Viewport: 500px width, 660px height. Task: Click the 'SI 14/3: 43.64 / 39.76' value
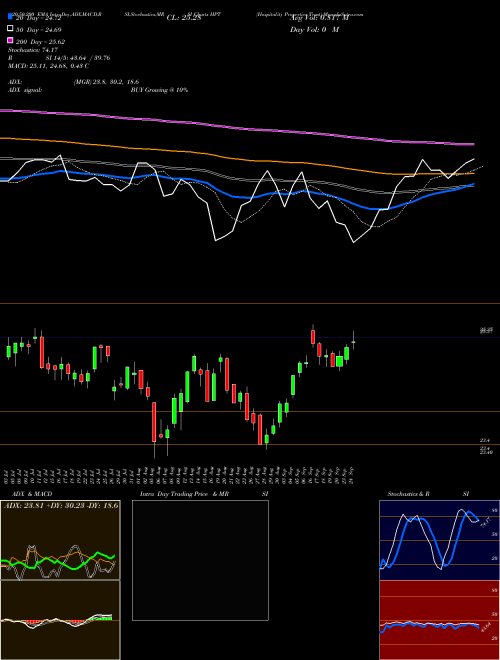[78, 58]
